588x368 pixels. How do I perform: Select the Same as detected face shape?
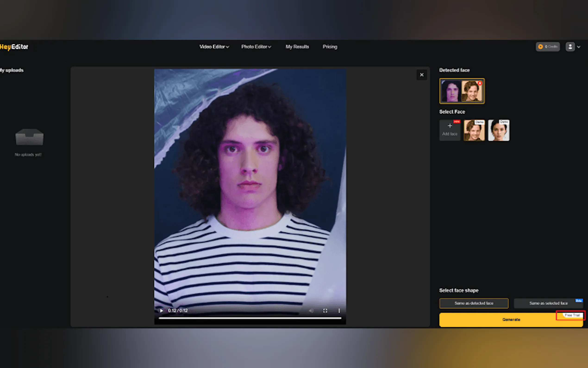(x=473, y=303)
